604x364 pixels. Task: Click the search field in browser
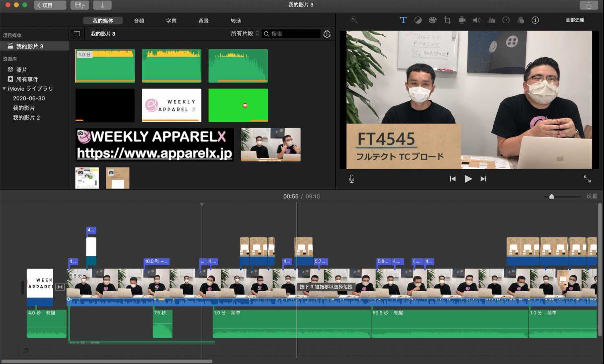291,34
